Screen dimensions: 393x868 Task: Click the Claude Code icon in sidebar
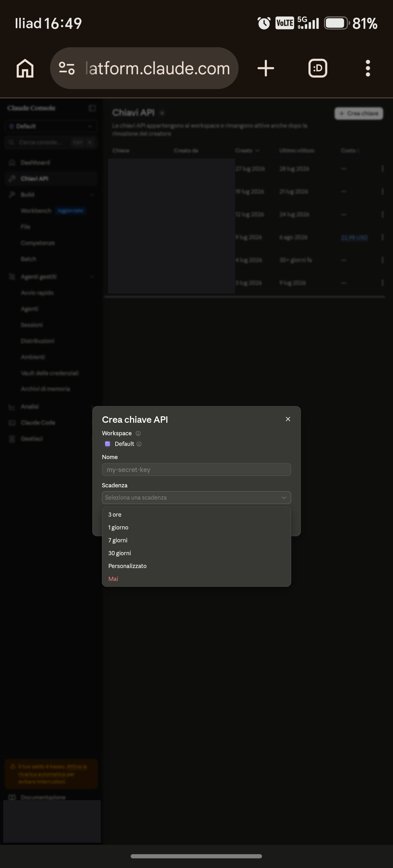tap(12, 422)
